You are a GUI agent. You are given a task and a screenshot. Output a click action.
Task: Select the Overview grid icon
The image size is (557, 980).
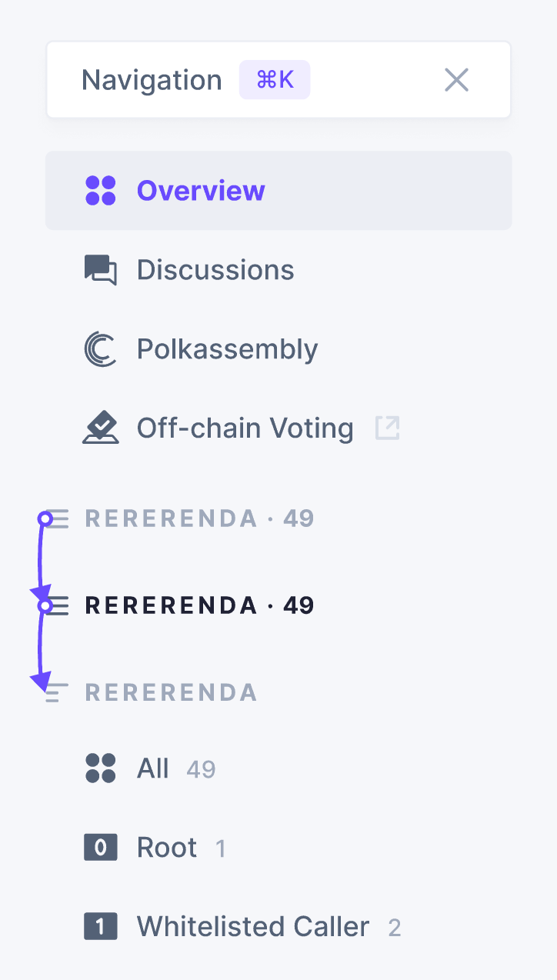point(99,191)
